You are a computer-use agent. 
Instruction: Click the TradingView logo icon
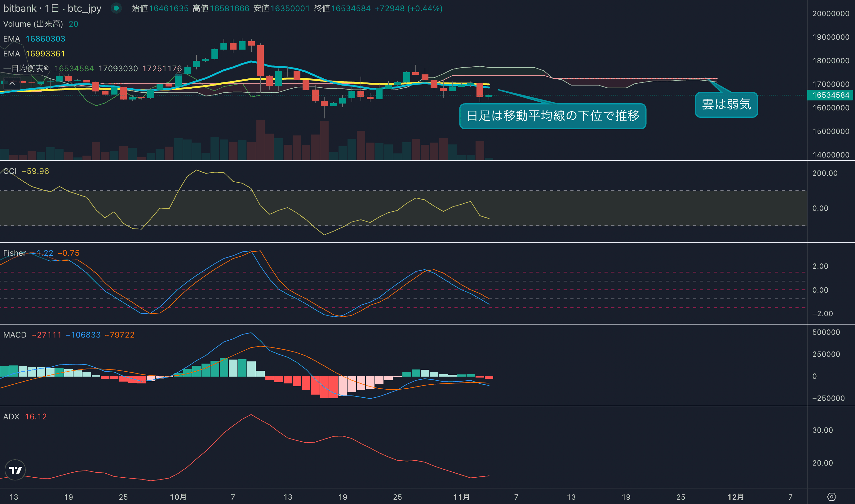point(15,470)
